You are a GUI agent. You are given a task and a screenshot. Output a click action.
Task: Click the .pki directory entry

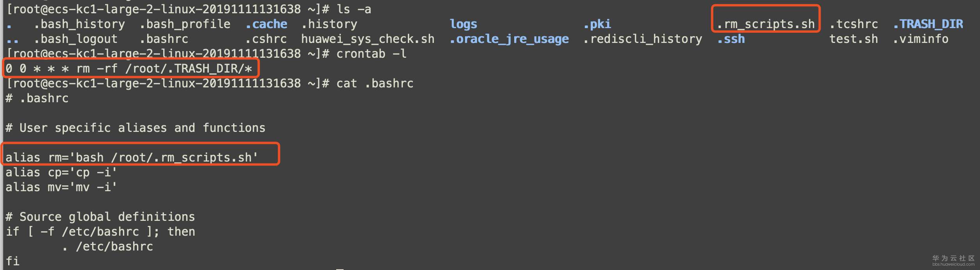[x=597, y=24]
